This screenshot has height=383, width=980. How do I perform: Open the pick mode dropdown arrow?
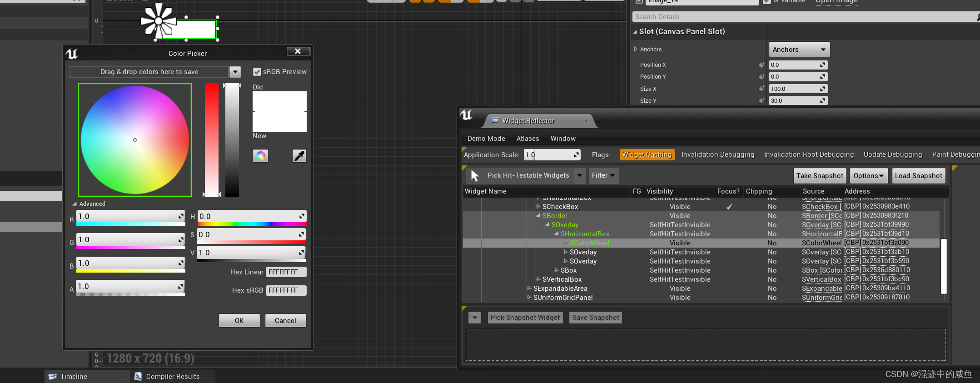(x=580, y=175)
